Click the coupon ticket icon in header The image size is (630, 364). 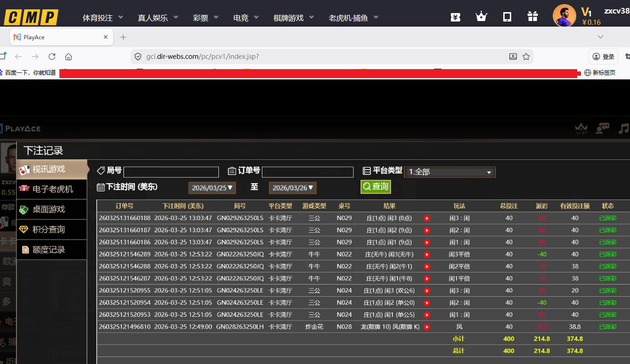[x=456, y=17]
